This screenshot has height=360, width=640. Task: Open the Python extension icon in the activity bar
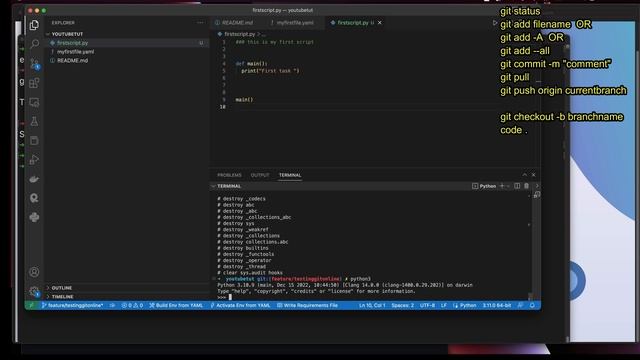(x=34, y=217)
